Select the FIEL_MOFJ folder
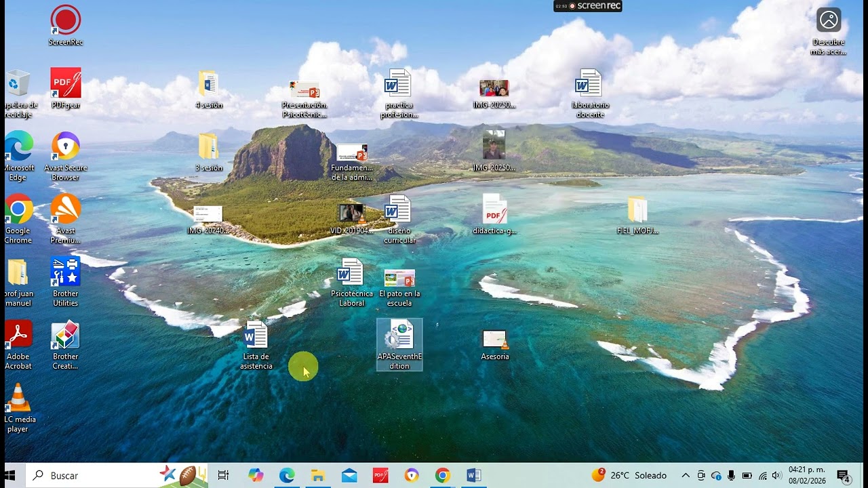The width and height of the screenshot is (868, 488). [x=637, y=214]
